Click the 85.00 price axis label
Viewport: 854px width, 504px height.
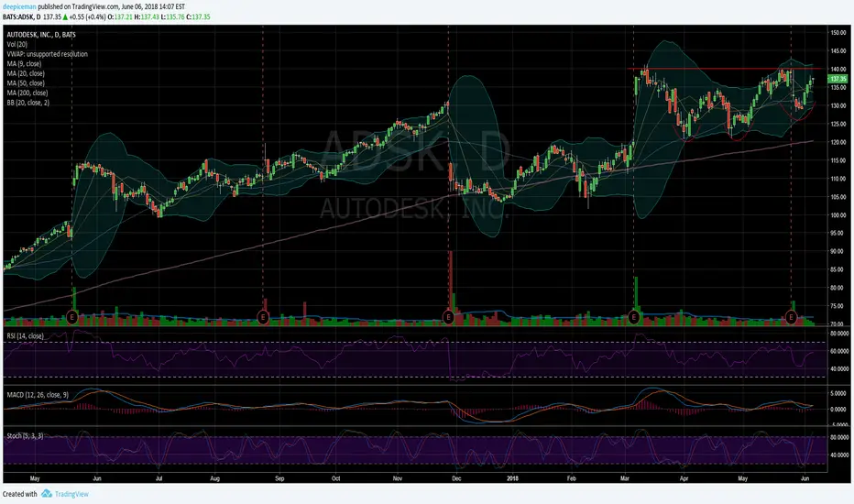pos(838,269)
